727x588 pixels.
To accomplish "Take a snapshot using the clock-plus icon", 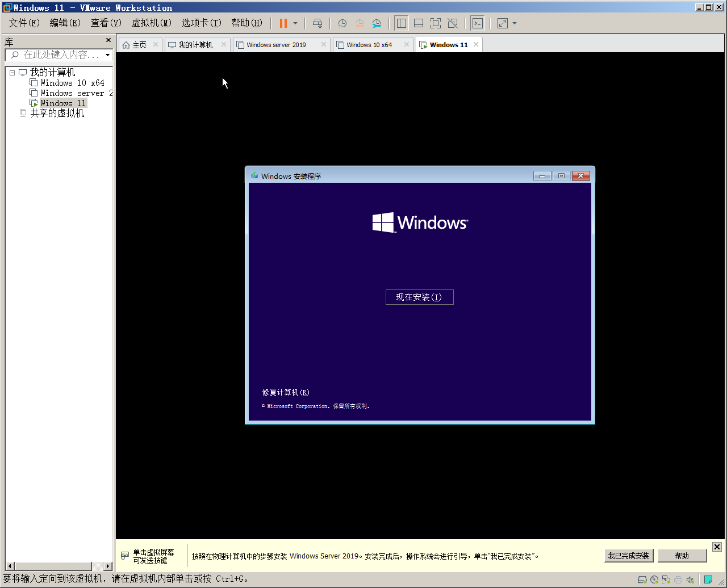I will point(342,23).
